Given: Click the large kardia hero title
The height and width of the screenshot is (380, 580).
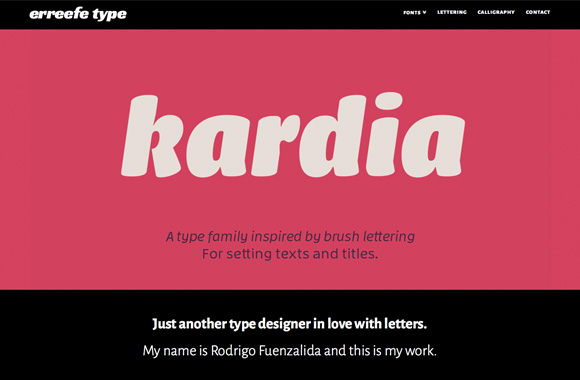Looking at the screenshot, I should click(293, 135).
